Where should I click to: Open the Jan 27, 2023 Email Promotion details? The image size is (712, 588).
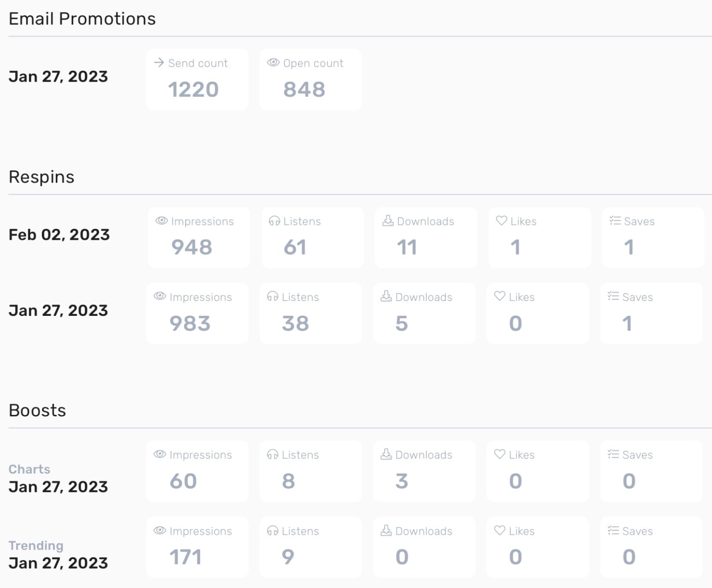point(58,76)
